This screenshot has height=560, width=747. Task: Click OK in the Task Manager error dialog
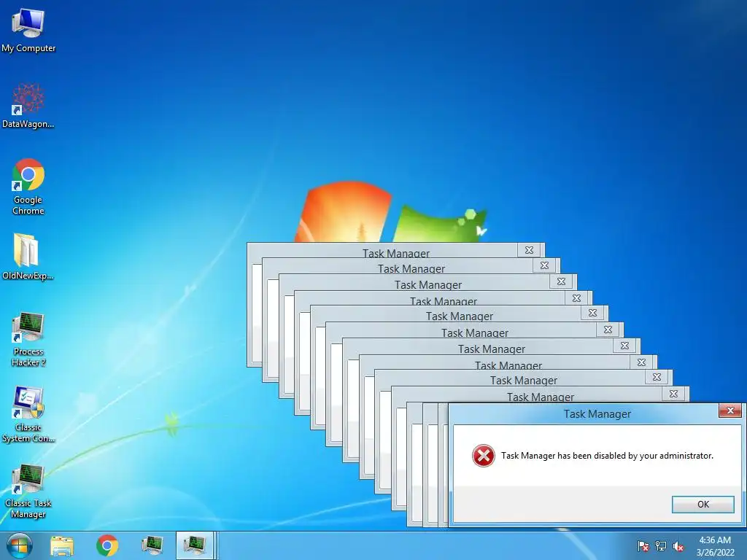pos(703,505)
